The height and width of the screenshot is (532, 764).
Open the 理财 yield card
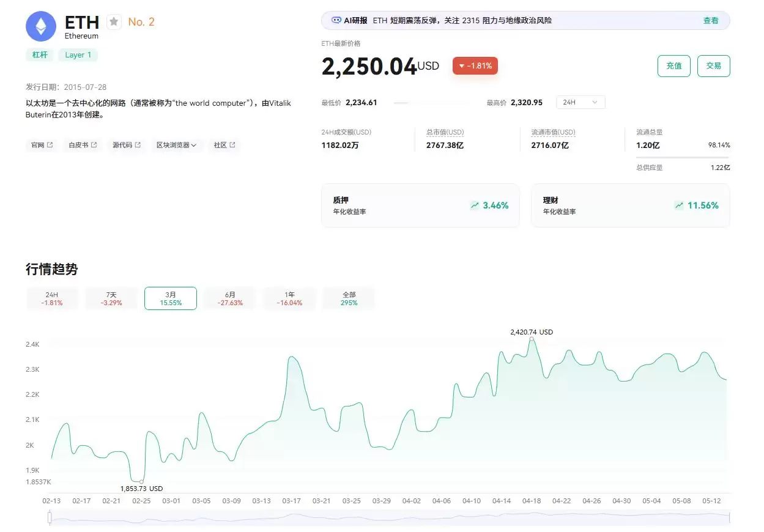tap(630, 205)
